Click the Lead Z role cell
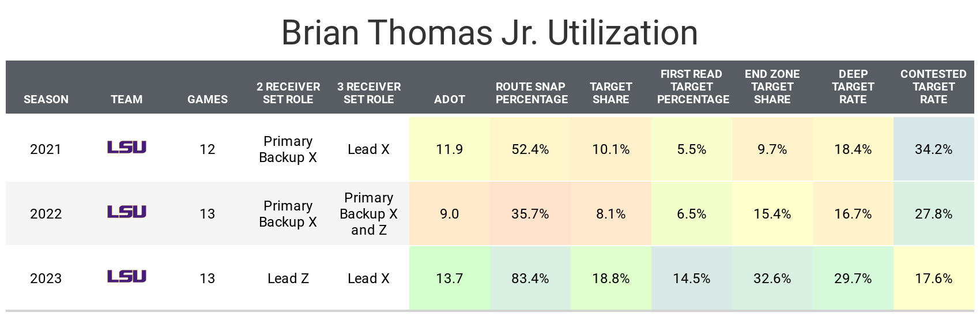 click(288, 279)
